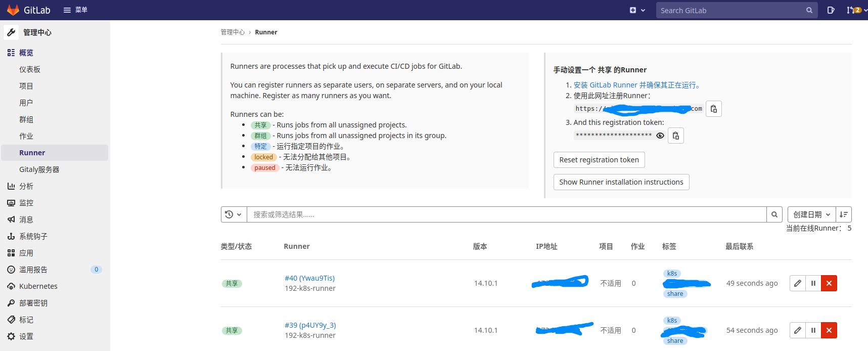Select Kubernetes in the sidebar
Screen dimensions: 868x351
click(x=38, y=286)
